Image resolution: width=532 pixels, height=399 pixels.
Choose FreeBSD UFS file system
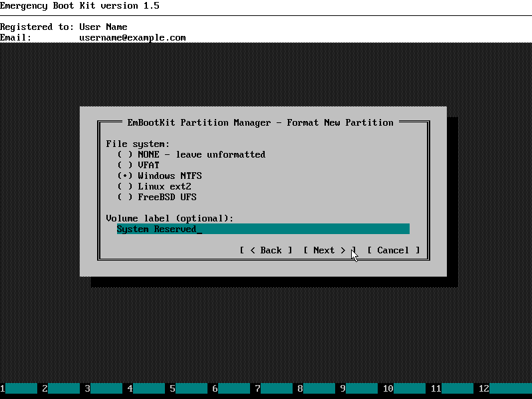(157, 197)
